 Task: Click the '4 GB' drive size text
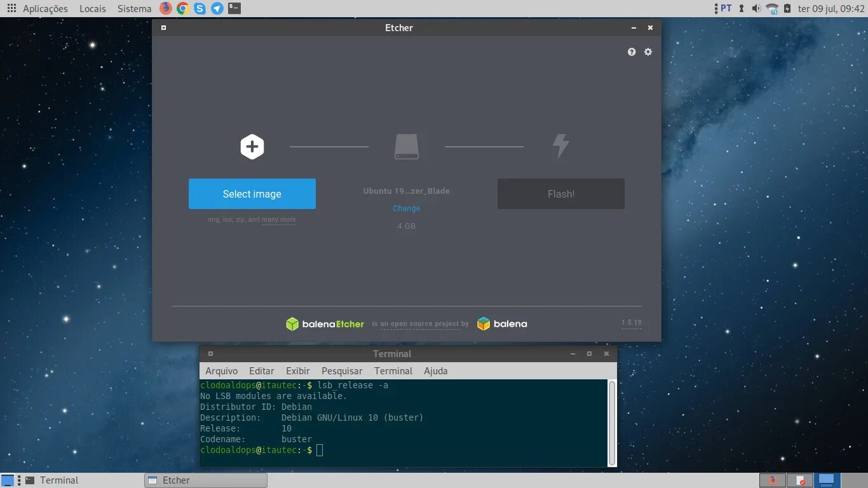407,226
